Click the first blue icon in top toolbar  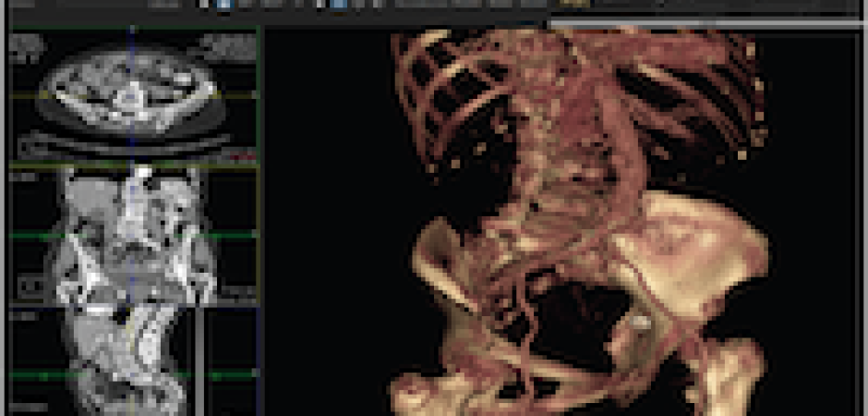click(x=224, y=5)
